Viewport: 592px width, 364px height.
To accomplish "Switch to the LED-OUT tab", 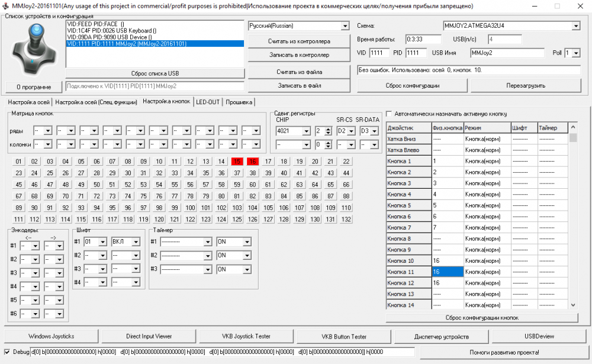I will [207, 102].
